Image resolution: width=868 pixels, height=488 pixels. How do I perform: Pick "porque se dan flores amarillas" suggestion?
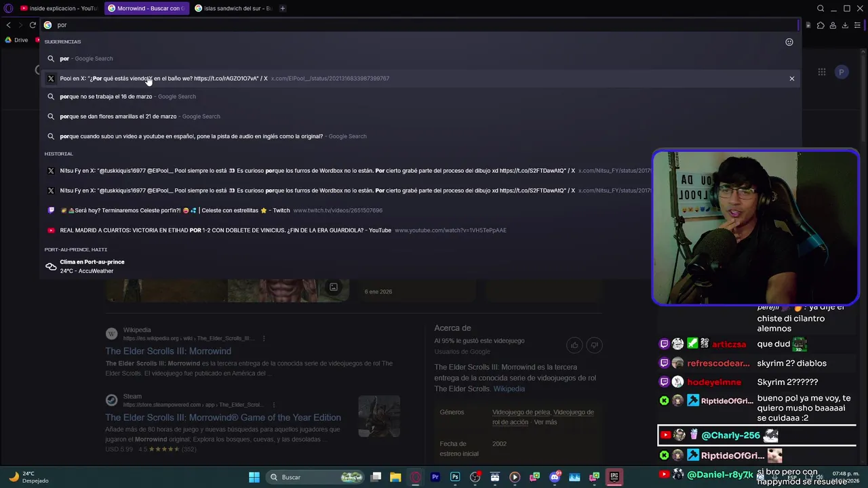point(420,116)
